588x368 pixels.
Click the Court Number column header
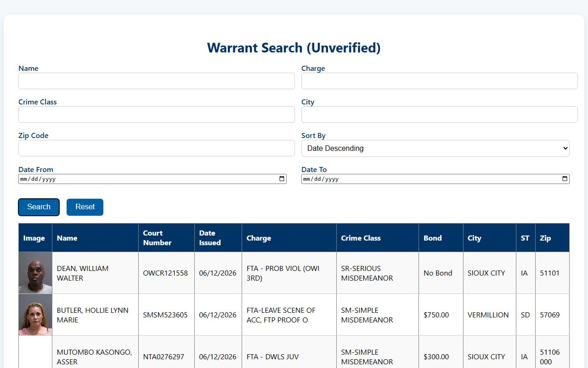[x=166, y=238]
